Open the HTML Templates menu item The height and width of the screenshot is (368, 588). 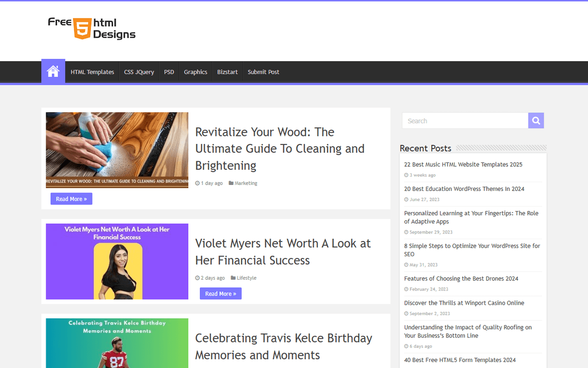pyautogui.click(x=92, y=72)
